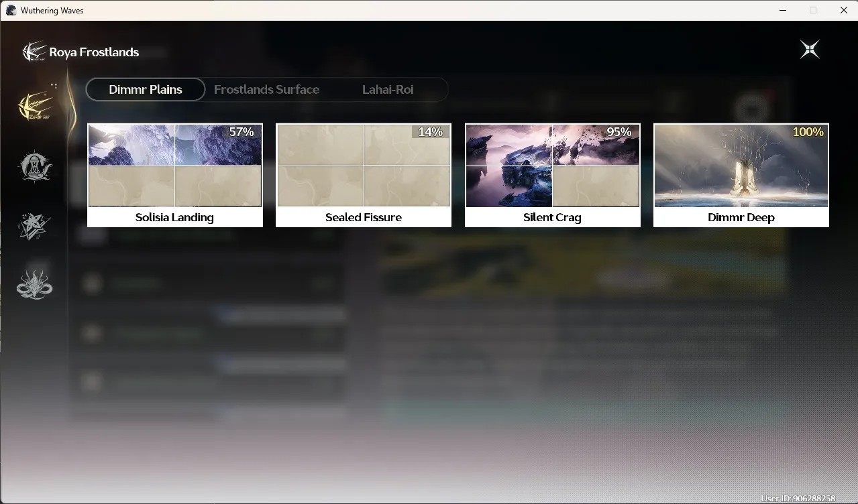Click the 100% progress on Dimmr Deep

[x=808, y=132]
